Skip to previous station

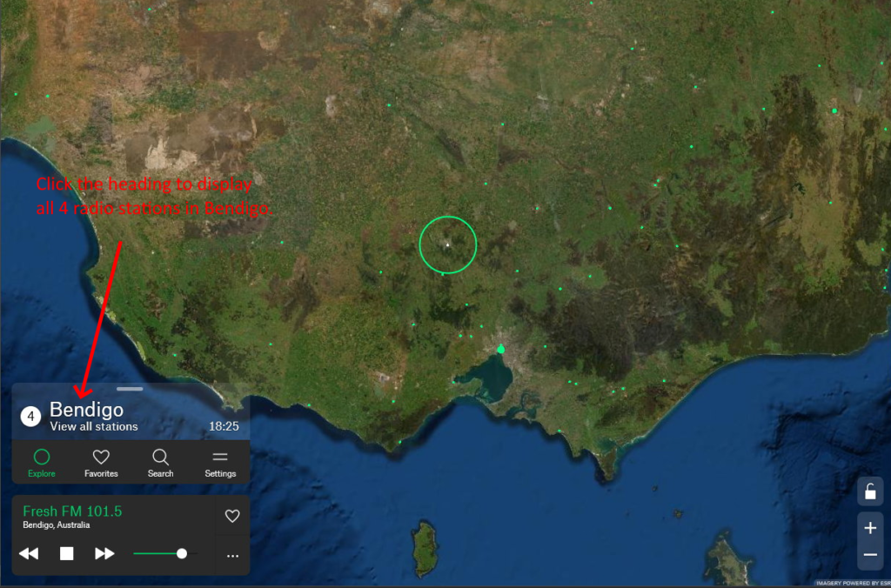point(29,553)
